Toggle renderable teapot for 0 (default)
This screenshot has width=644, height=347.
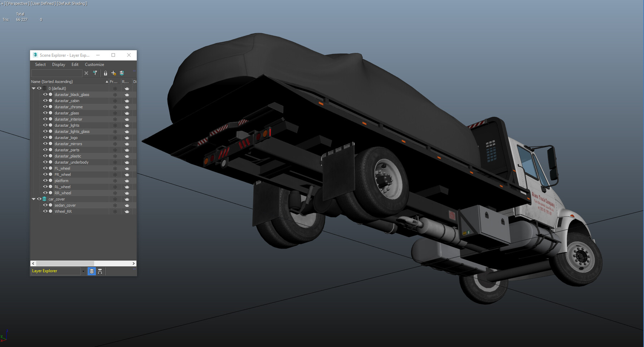click(127, 88)
